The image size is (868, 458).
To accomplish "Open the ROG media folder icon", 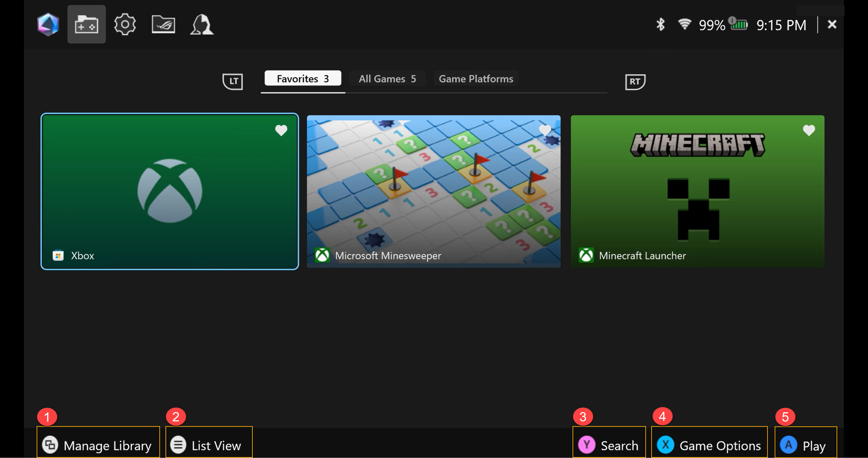I will (163, 24).
